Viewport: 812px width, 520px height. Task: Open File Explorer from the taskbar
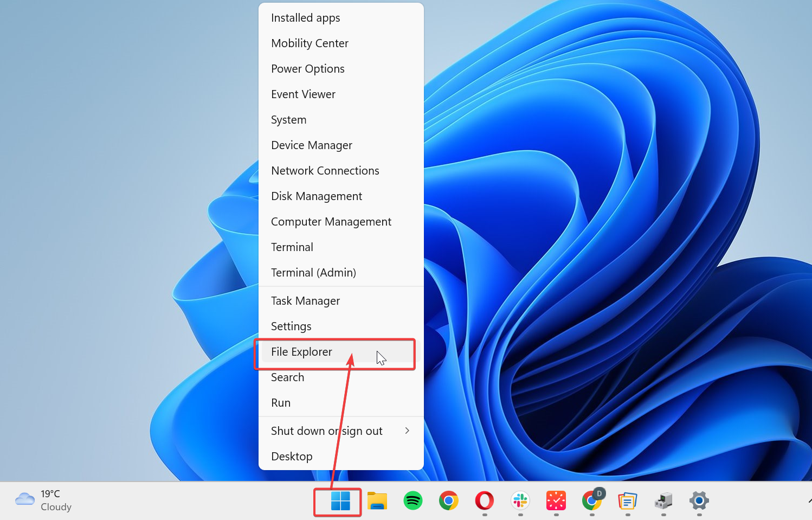377,501
